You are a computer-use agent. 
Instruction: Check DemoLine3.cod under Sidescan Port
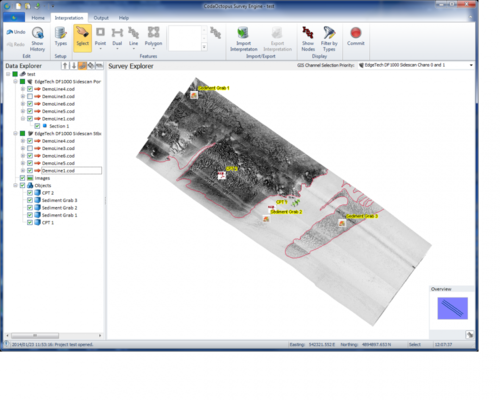(x=30, y=96)
